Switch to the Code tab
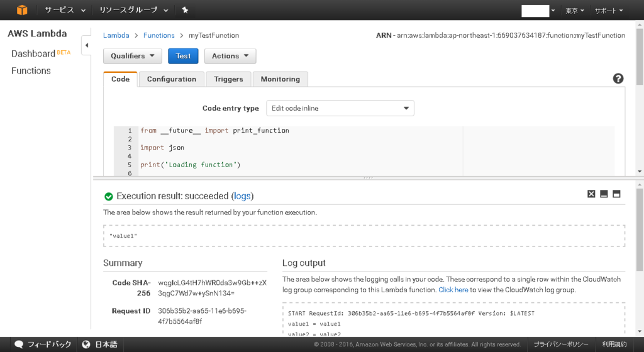 click(x=120, y=79)
